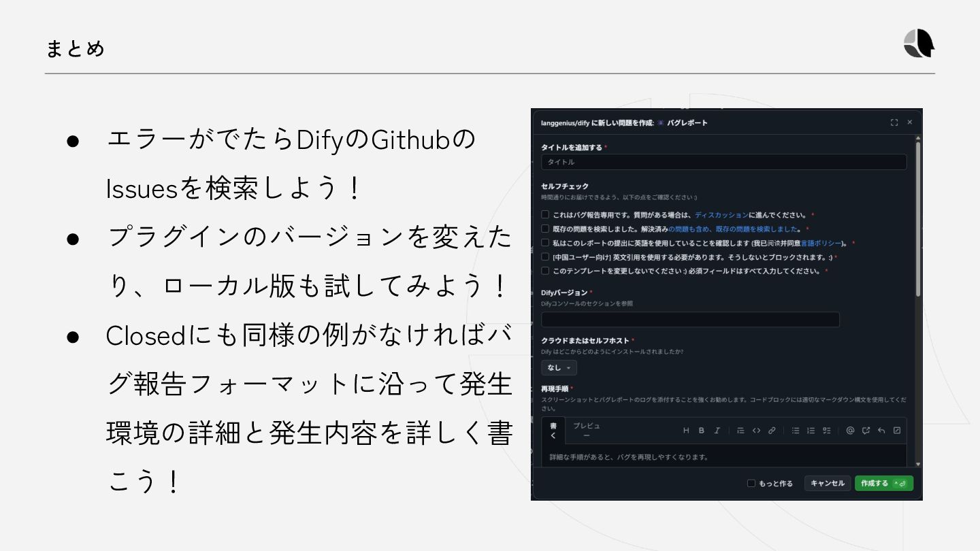Open the なし cloud or self-host dropdown
This screenshot has width=980, height=551.
click(559, 367)
